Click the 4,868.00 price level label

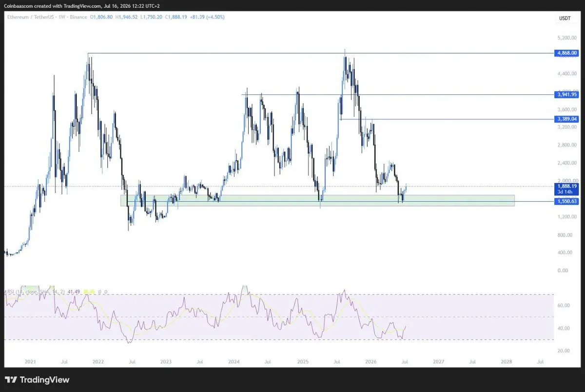tap(566, 53)
